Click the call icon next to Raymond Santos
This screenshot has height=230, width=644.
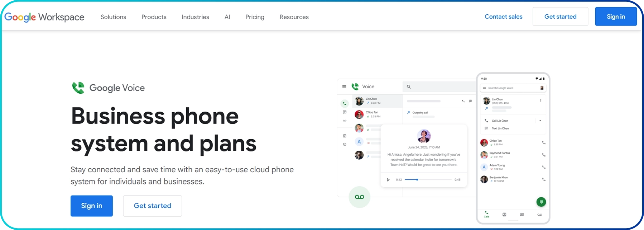click(544, 155)
